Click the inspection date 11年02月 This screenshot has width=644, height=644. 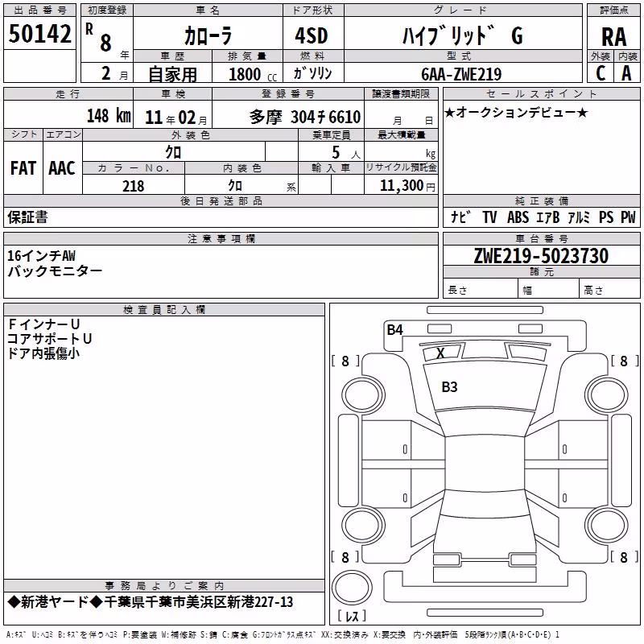[x=176, y=118]
